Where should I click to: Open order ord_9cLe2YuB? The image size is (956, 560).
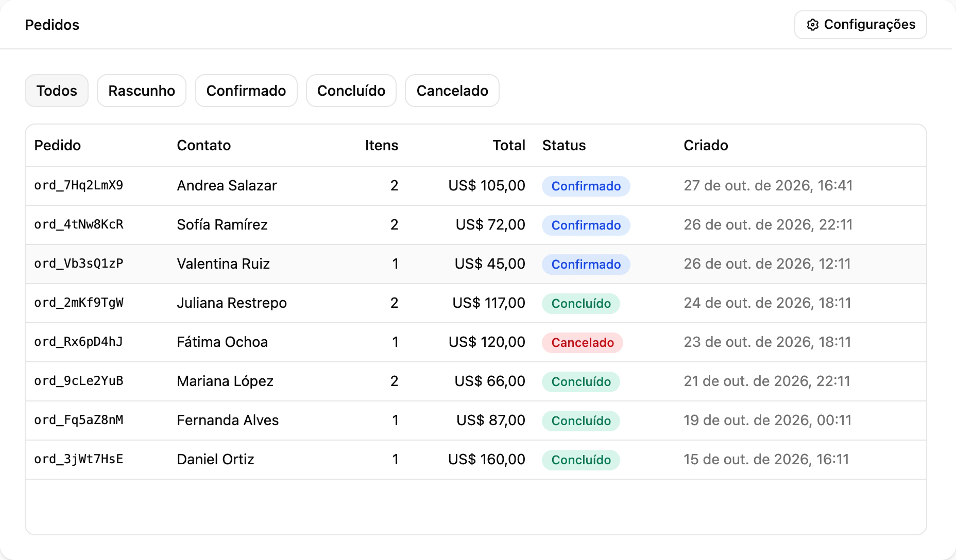[x=79, y=381]
